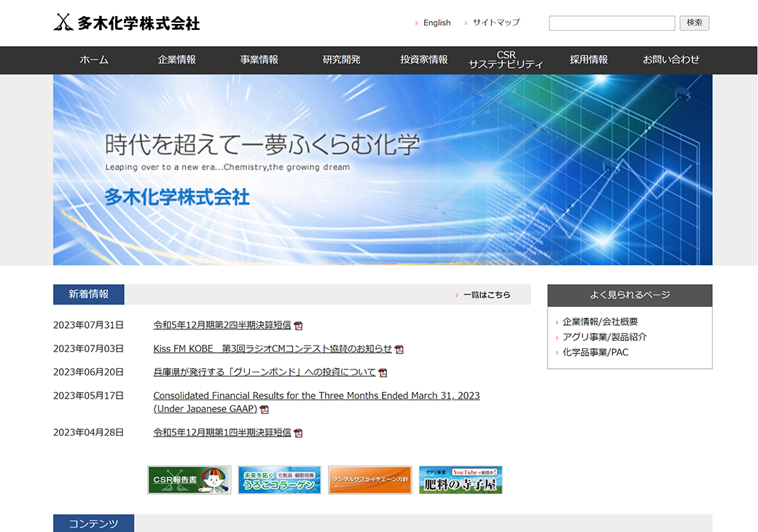Open PDF icon after Under Japanese GAAP link
758x532 pixels.
pos(264,410)
